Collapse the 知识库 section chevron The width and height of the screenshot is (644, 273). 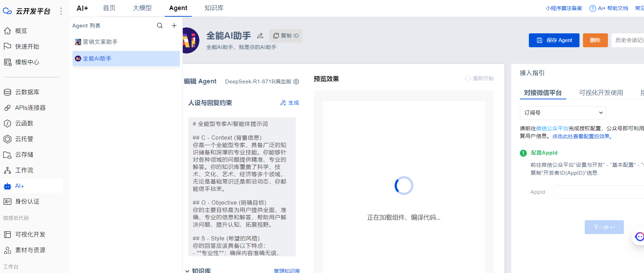pyautogui.click(x=187, y=271)
